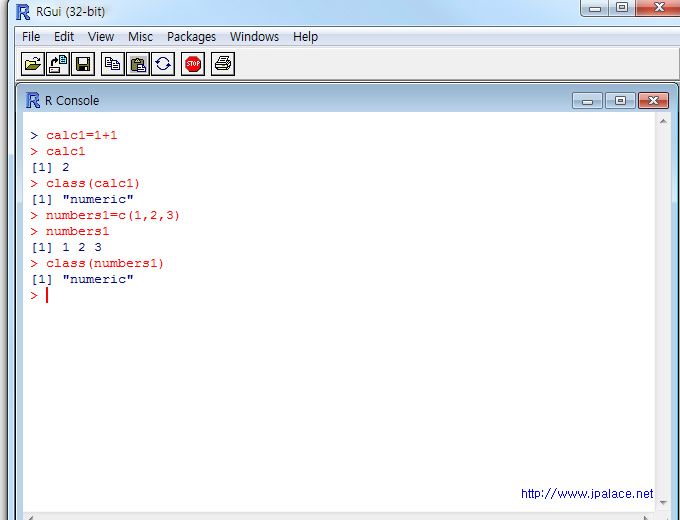Click the output line [1] 2
The height and width of the screenshot is (520, 680).
[50, 167]
